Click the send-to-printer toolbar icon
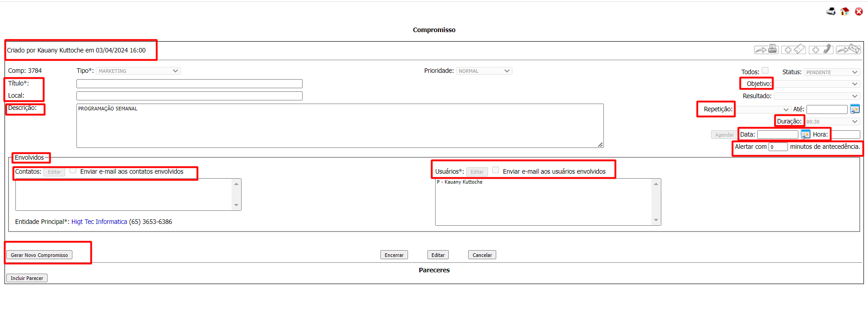Viewport: 868px width, 318px height. coord(766,49)
